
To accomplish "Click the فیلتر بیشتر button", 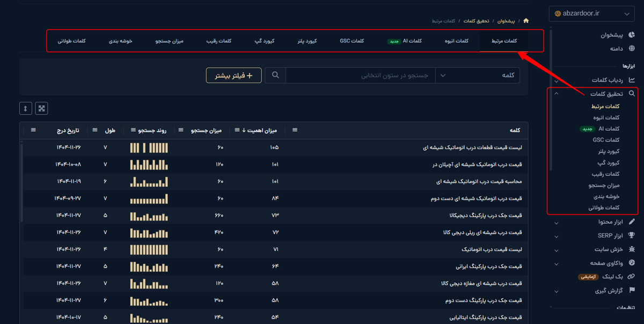I will (233, 75).
